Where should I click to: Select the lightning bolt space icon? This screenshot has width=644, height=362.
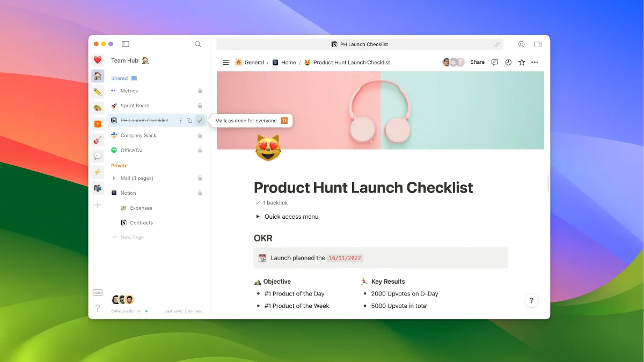coord(98,172)
